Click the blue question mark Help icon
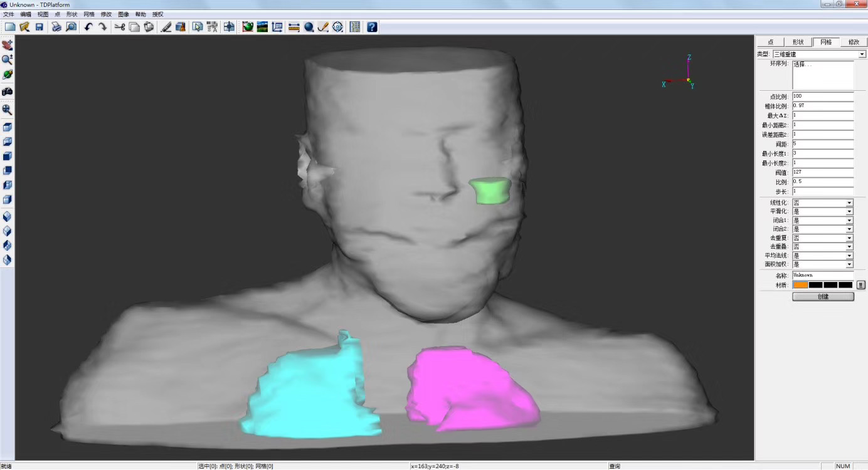The height and width of the screenshot is (470, 868). tap(372, 27)
